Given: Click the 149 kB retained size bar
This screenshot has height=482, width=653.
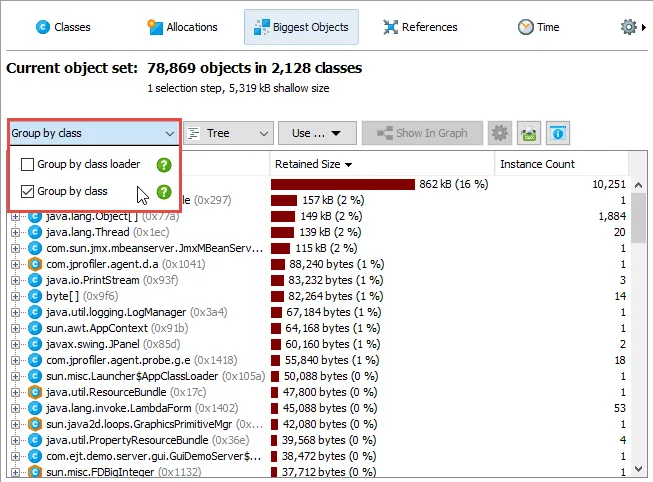Looking at the screenshot, I should [x=282, y=216].
